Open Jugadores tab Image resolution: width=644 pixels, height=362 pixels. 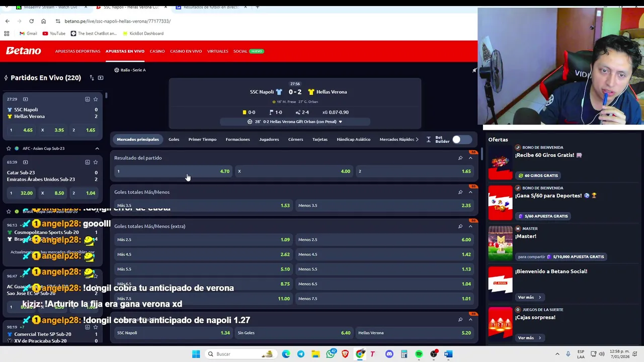pos(269,139)
